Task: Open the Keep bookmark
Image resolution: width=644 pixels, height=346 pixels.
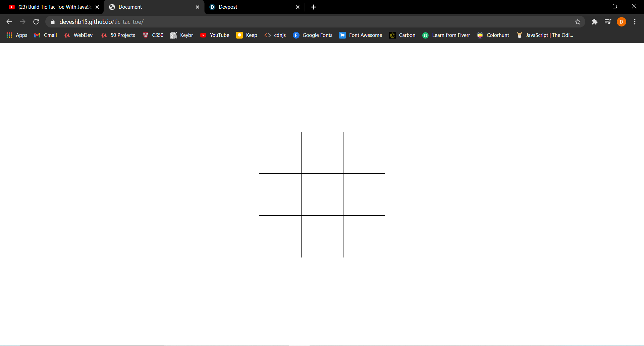Action: (247, 35)
